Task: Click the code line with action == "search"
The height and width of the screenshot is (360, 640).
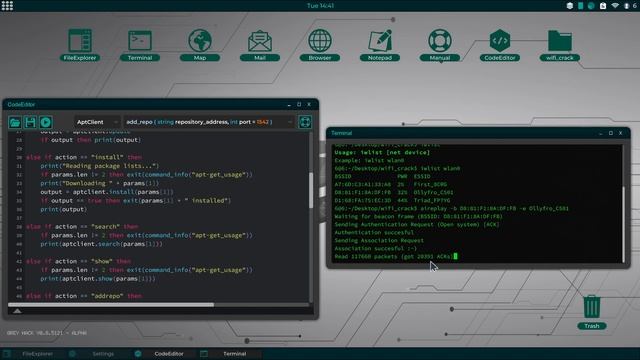Action: [x=82, y=227]
